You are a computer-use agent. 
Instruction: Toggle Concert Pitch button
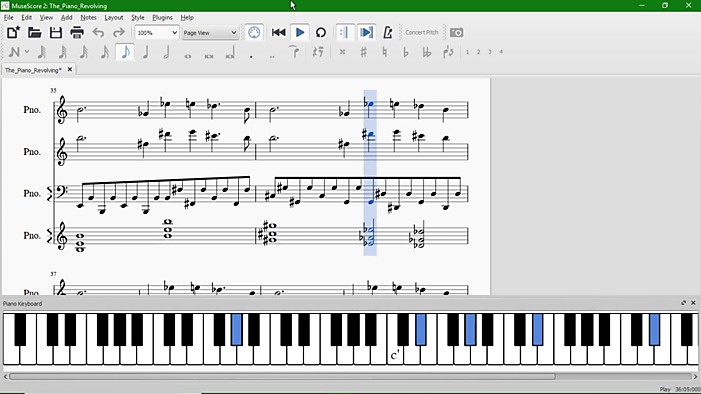(x=422, y=32)
